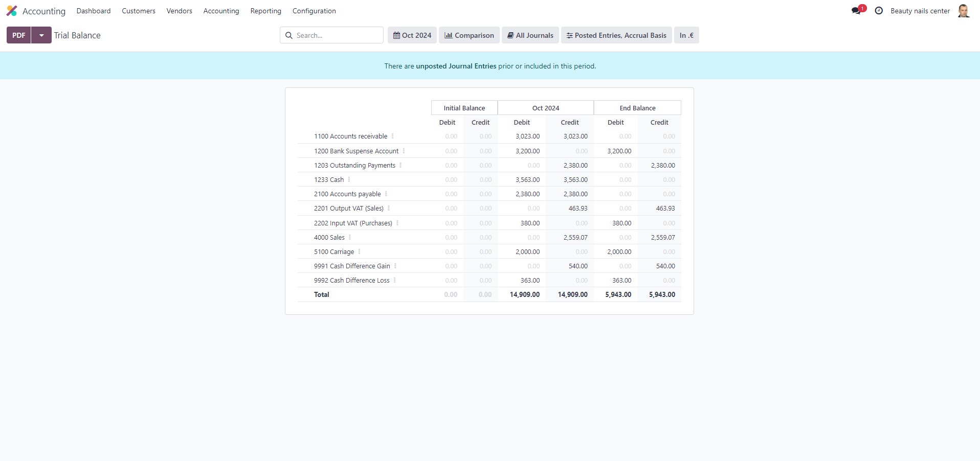Open the Customers menu
Viewport: 980px width, 461px height.
(x=139, y=11)
